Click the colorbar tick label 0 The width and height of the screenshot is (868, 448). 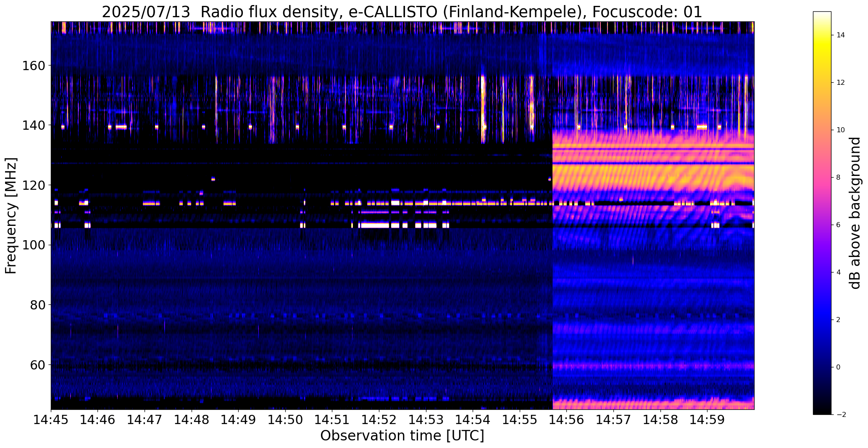(x=839, y=367)
